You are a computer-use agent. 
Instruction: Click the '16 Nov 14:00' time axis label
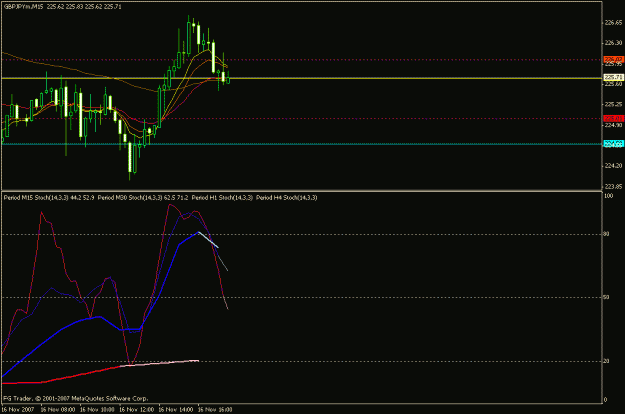[176, 410]
